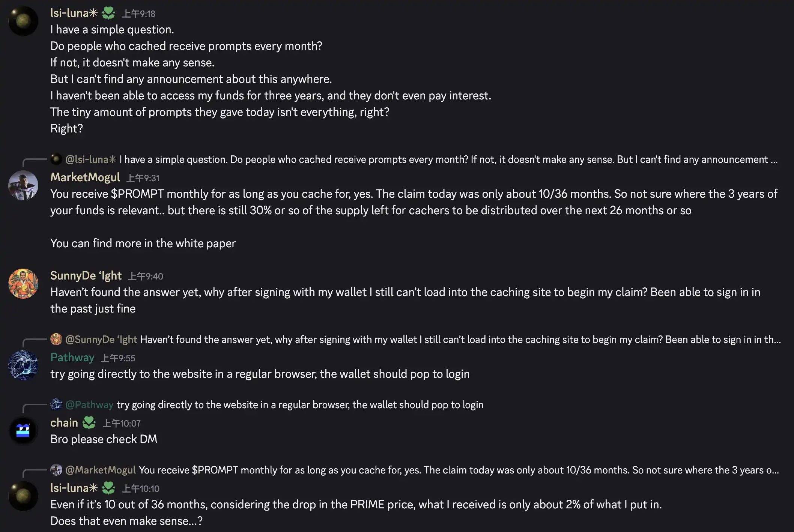Open MarketMogul's username in message header
Image resolution: width=794 pixels, height=532 pixels.
pyautogui.click(x=85, y=177)
